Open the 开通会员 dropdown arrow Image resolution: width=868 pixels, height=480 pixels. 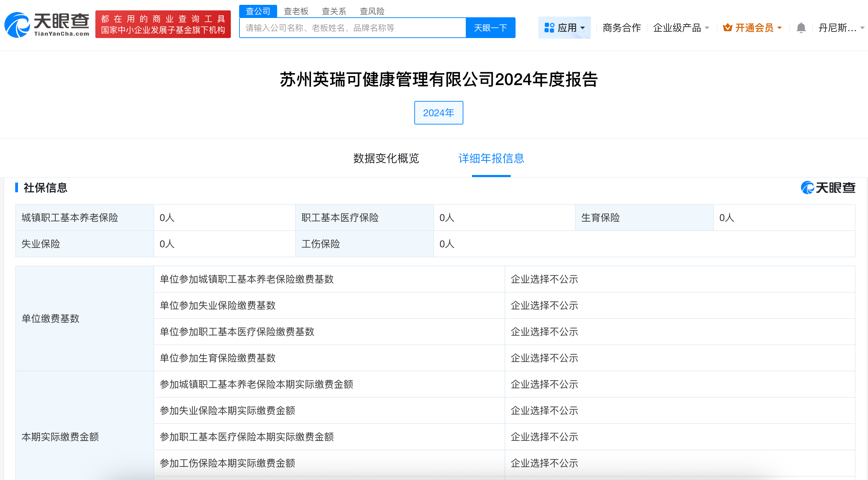(780, 28)
